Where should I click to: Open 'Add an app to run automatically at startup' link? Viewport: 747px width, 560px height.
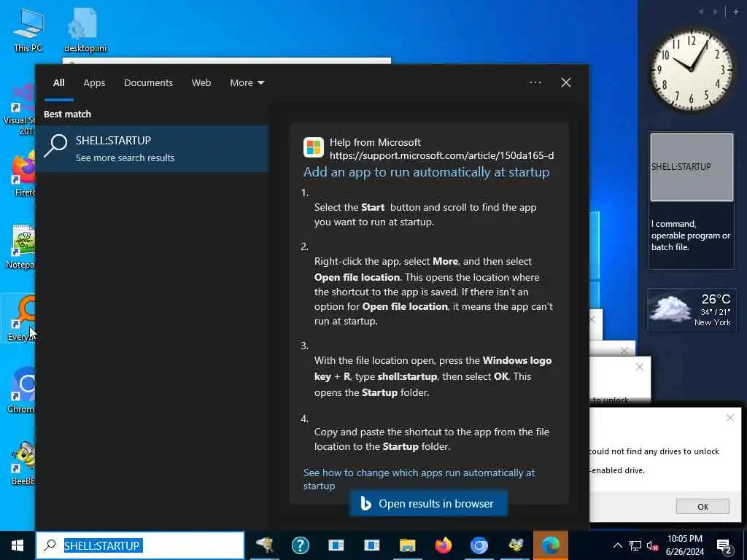tap(426, 172)
